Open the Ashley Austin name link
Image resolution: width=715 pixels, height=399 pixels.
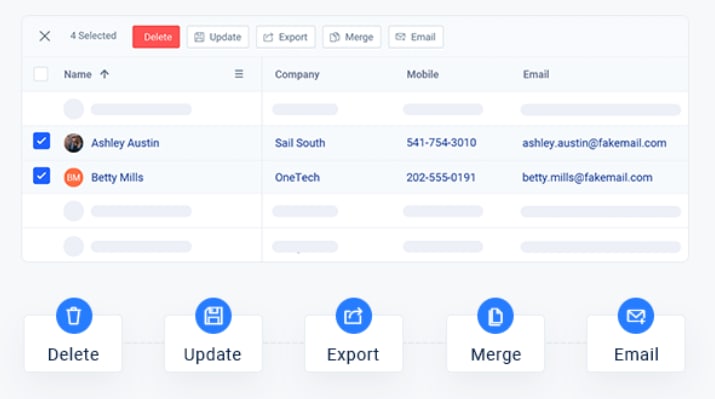[x=125, y=143]
